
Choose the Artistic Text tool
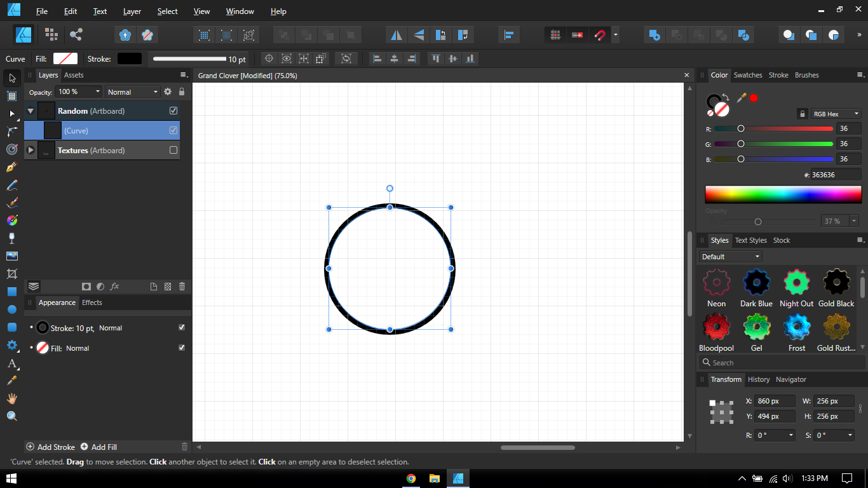pyautogui.click(x=11, y=363)
